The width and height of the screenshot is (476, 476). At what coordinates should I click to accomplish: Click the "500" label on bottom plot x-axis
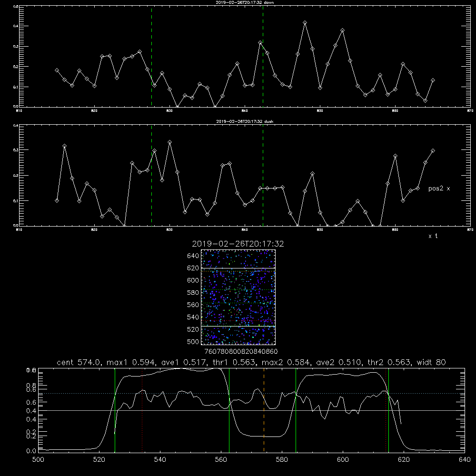tap(38, 459)
